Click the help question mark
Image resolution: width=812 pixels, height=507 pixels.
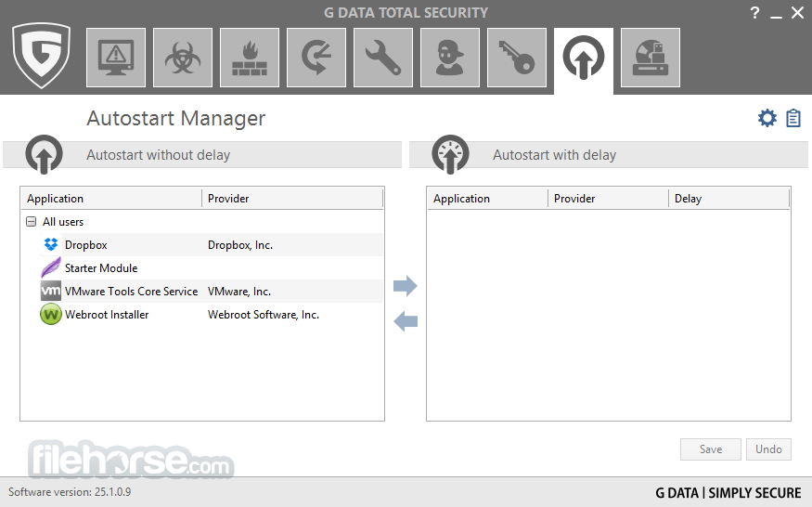pos(754,13)
